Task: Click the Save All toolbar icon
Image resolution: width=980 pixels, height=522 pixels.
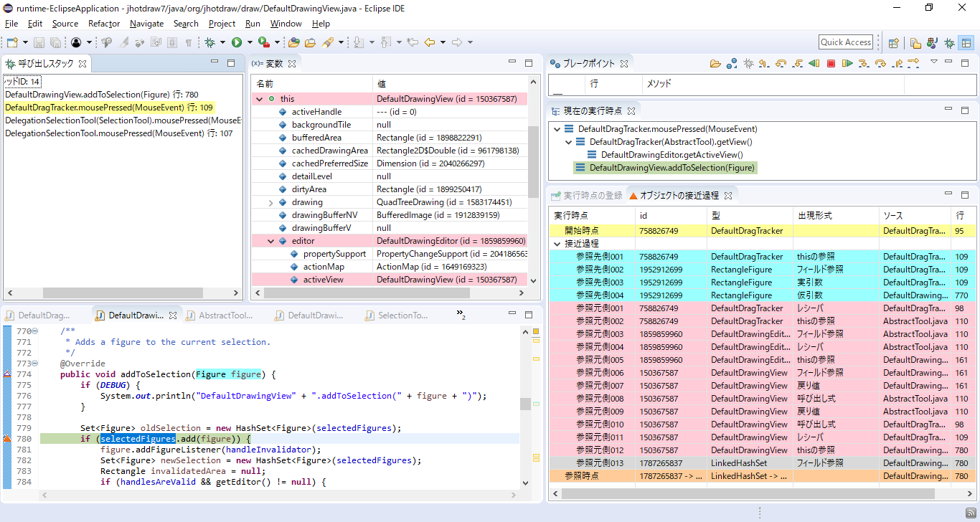Action: point(55,43)
